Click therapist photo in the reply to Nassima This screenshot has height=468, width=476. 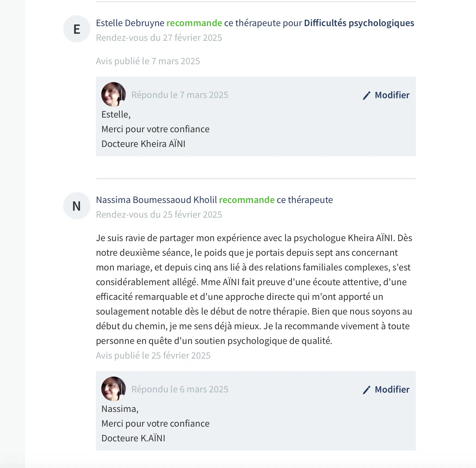[x=114, y=389]
